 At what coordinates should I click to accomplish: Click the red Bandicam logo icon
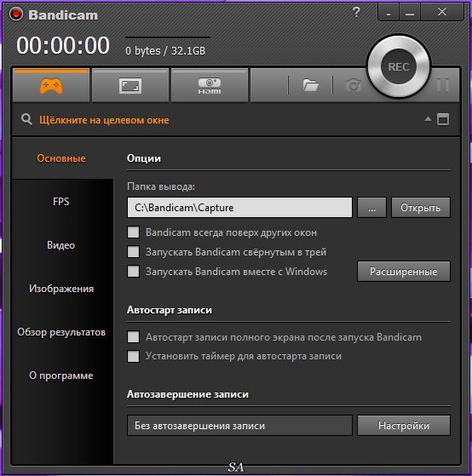tap(16, 14)
